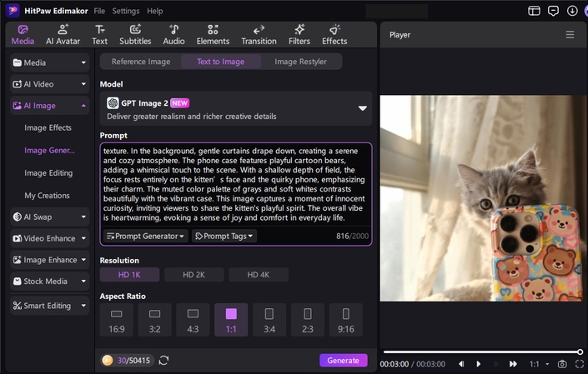Open the Effects tool

tap(334, 35)
